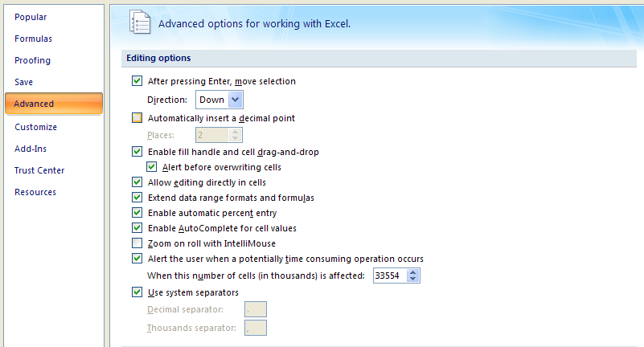Uncheck After pressing Enter, move selection

[x=137, y=81]
